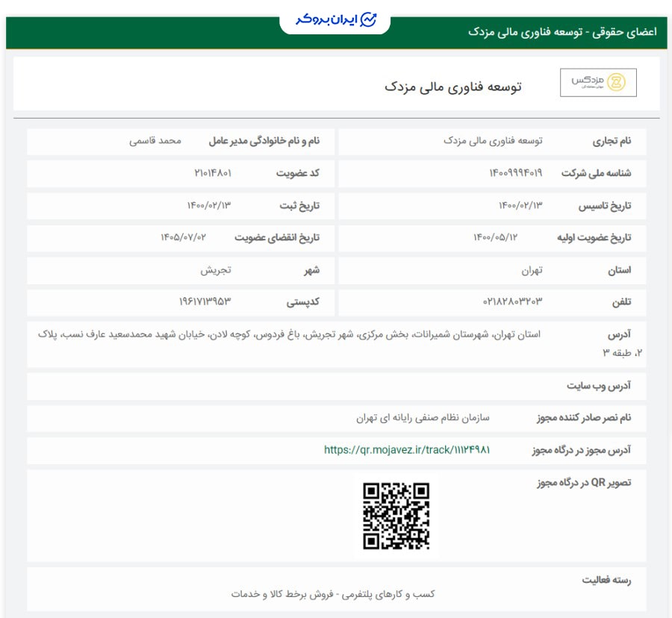This screenshot has width=672, height=618.
Task: Select the trade name value توسعه فناوری مالی مزدک
Action: (x=493, y=140)
